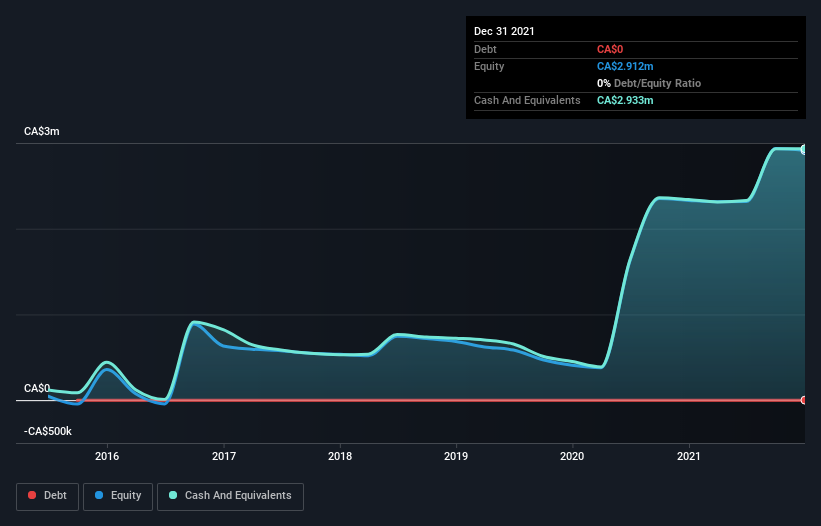This screenshot has width=821, height=526.
Task: Click the 0% Debt/Equity Ratio text
Action: click(x=649, y=83)
